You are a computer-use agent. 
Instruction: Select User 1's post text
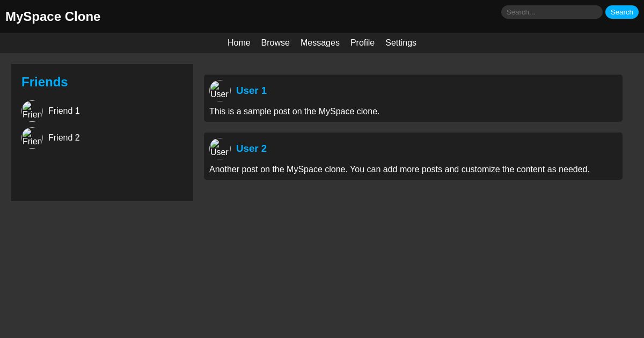pyautogui.click(x=294, y=112)
